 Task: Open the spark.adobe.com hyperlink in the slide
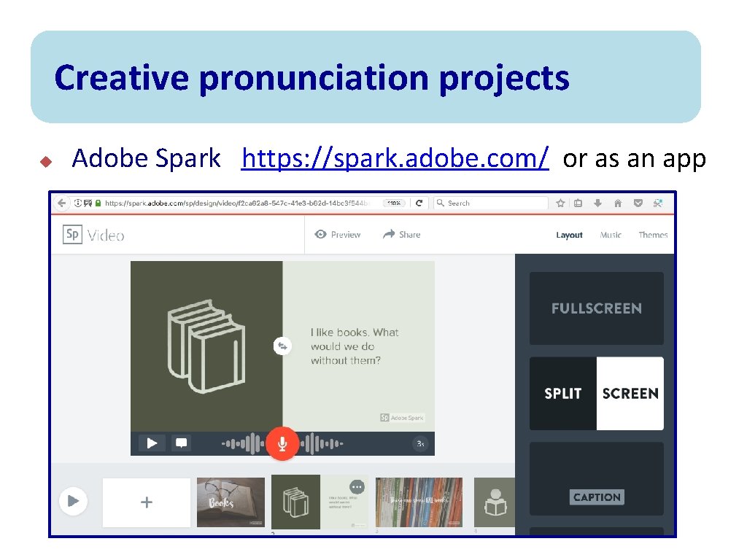click(395, 158)
